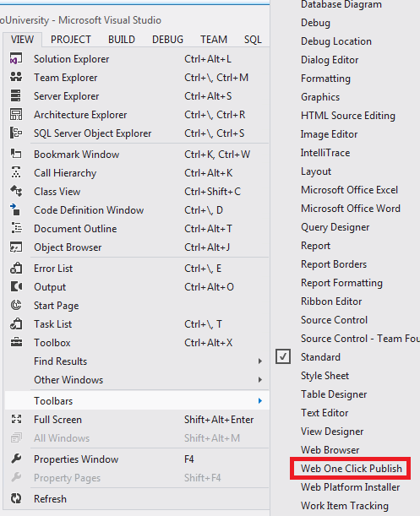
Task: Enable the Web Browser toolbar
Action: pos(330,450)
